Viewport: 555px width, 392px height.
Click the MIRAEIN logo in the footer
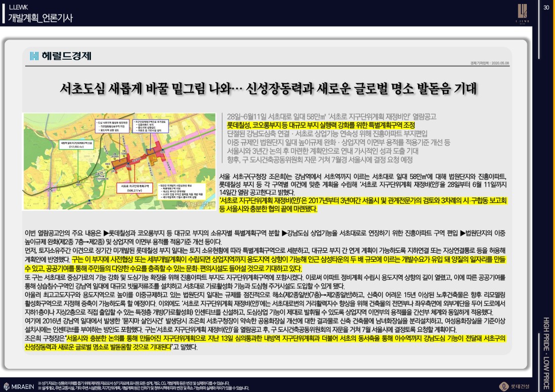coord(18,385)
